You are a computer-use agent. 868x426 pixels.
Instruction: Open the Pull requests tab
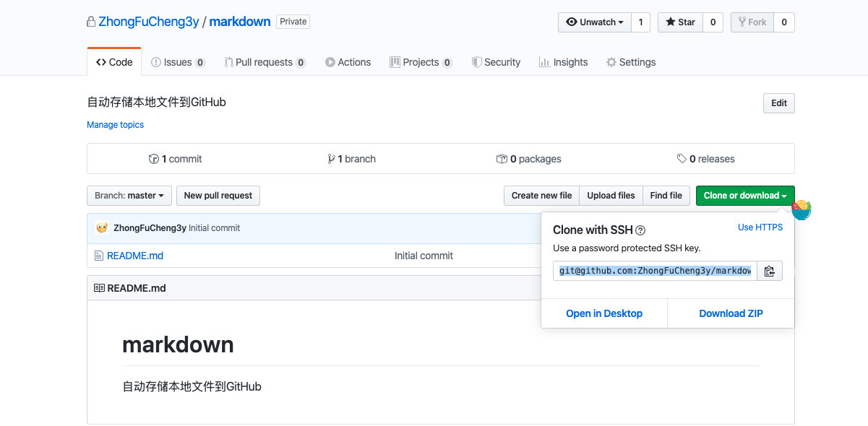tap(264, 62)
